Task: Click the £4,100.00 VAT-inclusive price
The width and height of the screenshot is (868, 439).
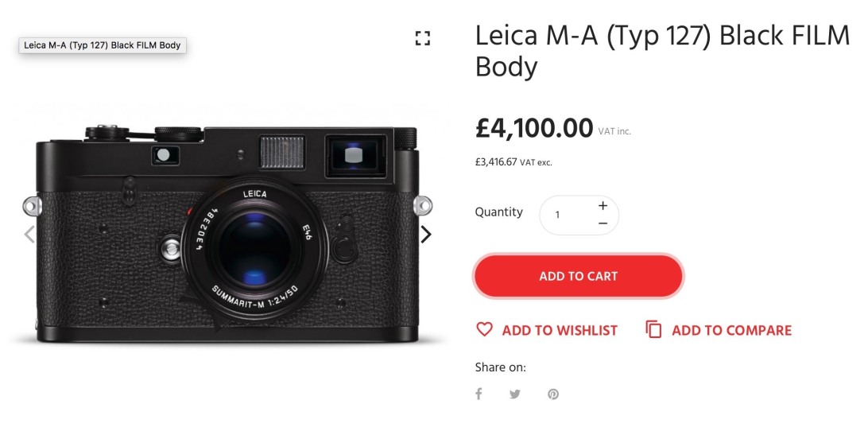Action: coord(534,128)
